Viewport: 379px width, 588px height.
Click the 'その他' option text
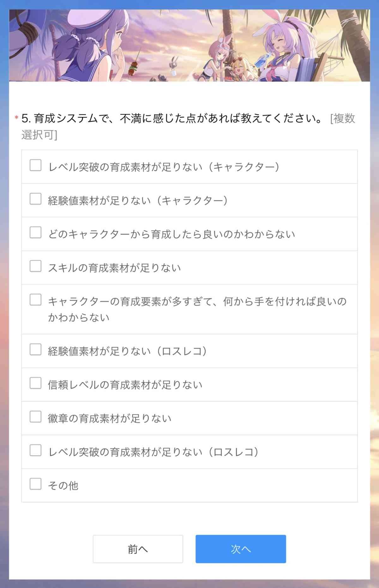(x=63, y=486)
